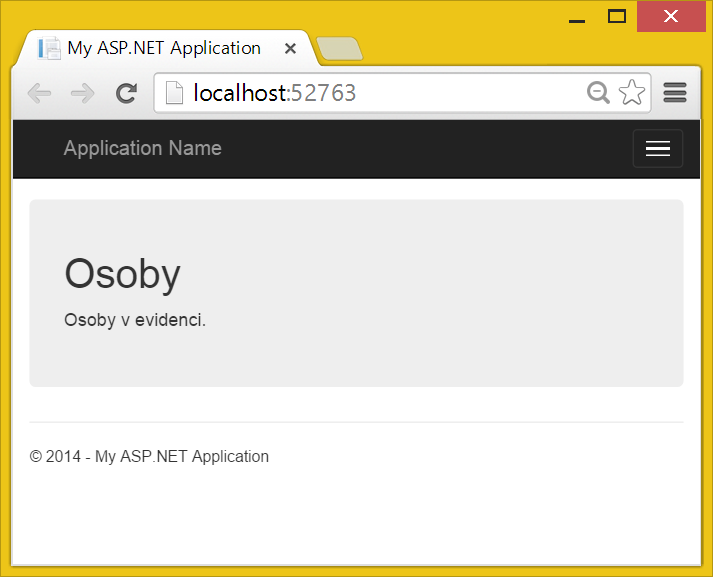This screenshot has height=577, width=713.
Task: Click the © 2014 footer text
Action: [149, 456]
